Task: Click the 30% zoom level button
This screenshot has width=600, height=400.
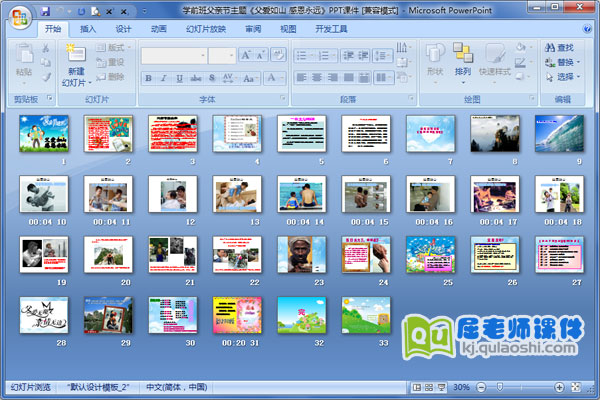Action: tap(461, 387)
